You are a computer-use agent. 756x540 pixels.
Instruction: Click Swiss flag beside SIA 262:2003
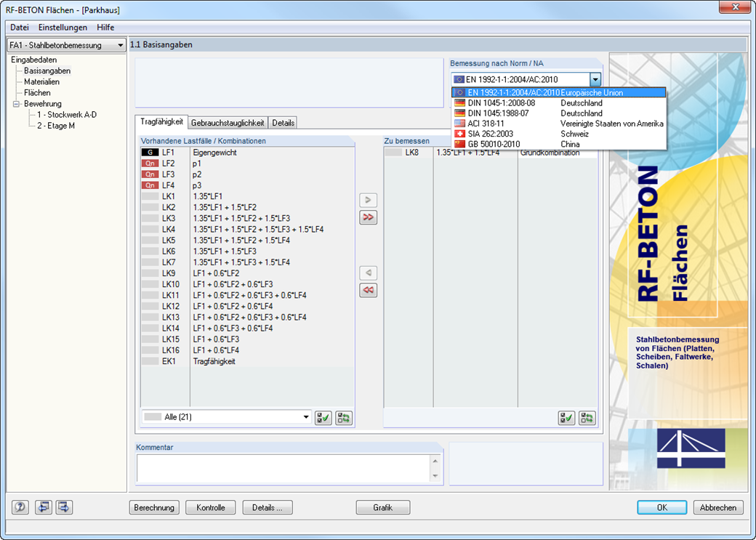(460, 134)
